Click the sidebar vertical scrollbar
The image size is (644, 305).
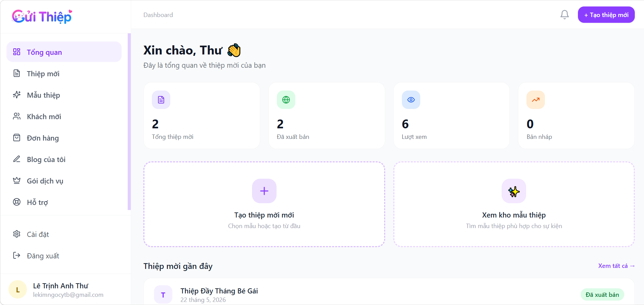[x=129, y=122]
